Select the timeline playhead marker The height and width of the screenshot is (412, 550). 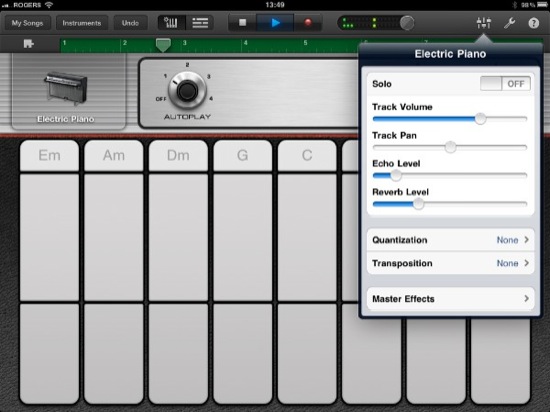point(163,45)
